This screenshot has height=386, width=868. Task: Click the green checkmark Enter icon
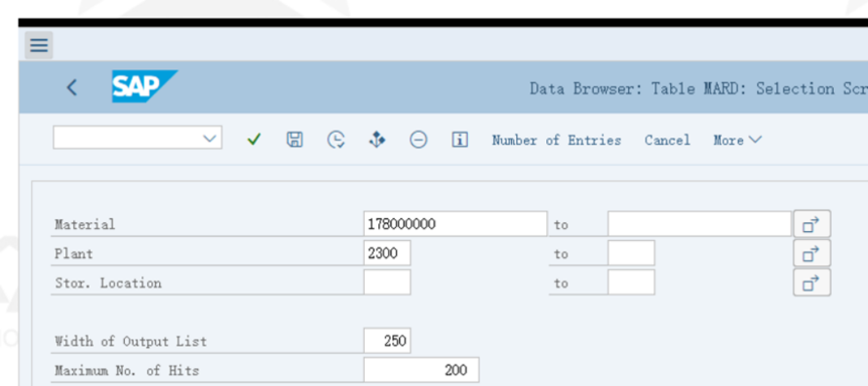pos(254,140)
